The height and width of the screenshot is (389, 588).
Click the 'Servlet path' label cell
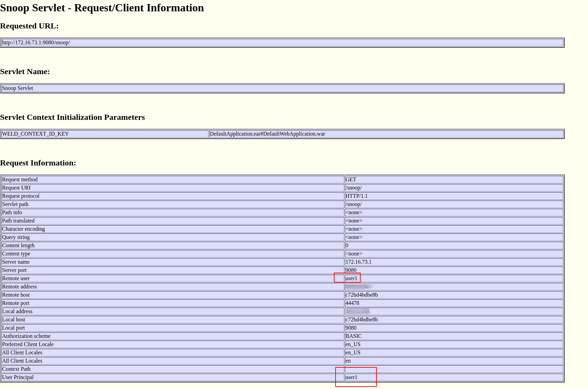coord(15,204)
